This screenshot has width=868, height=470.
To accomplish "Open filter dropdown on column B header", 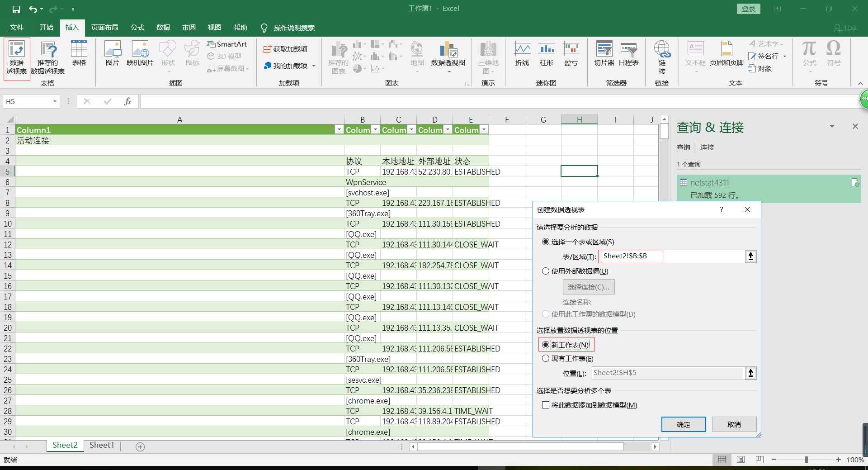I will pos(375,130).
